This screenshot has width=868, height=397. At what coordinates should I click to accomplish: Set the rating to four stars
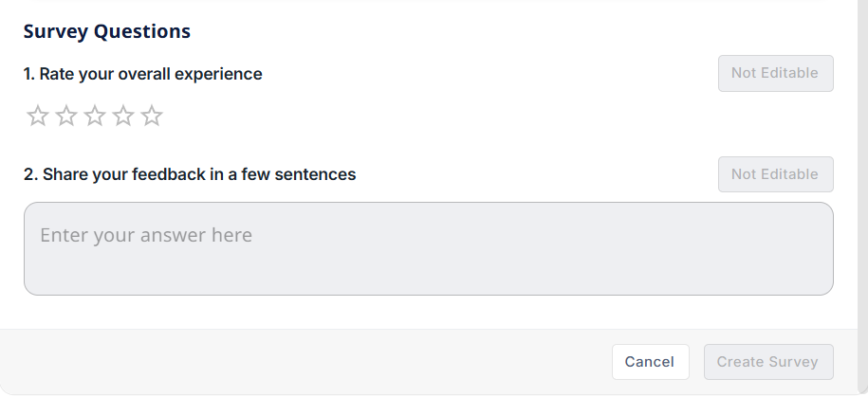[x=123, y=117]
